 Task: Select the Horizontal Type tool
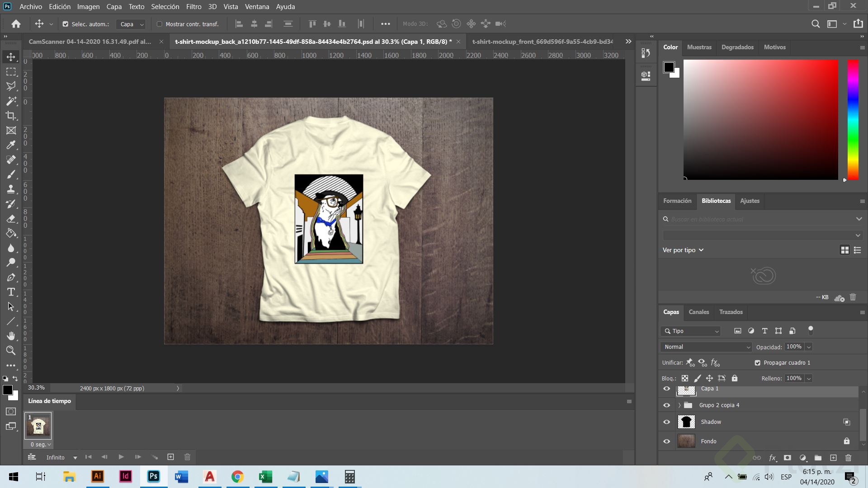(11, 292)
